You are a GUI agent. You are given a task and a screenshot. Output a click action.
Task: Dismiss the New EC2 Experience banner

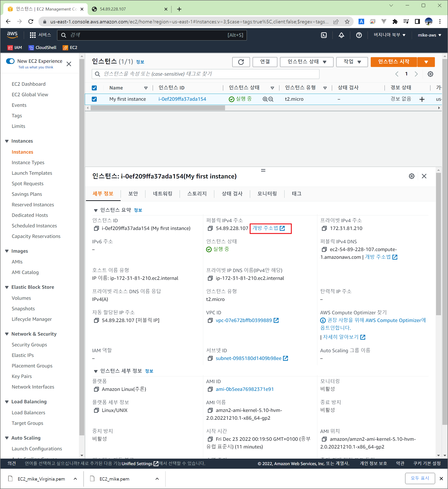click(x=69, y=64)
